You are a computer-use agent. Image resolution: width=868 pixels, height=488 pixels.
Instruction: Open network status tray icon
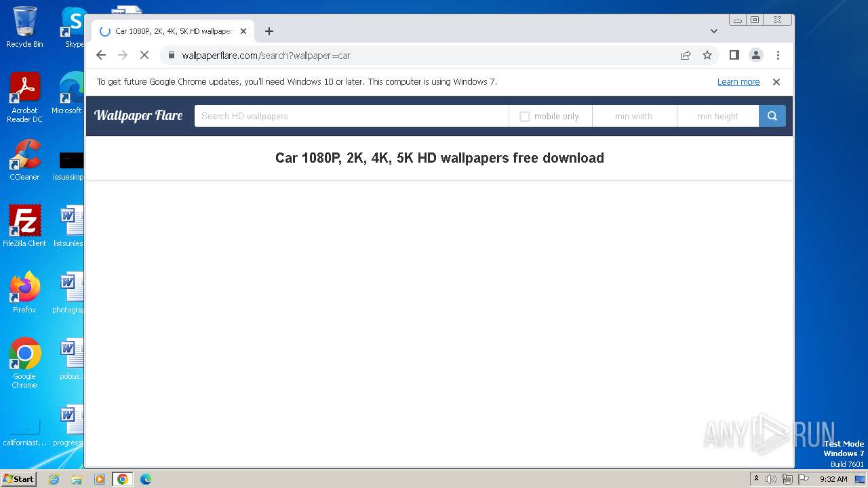pyautogui.click(x=787, y=479)
